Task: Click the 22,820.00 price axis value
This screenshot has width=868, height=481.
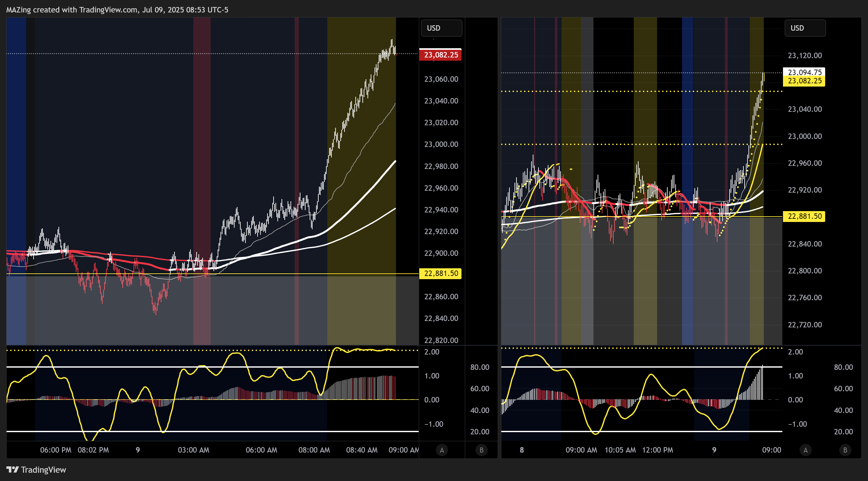Action: click(441, 340)
